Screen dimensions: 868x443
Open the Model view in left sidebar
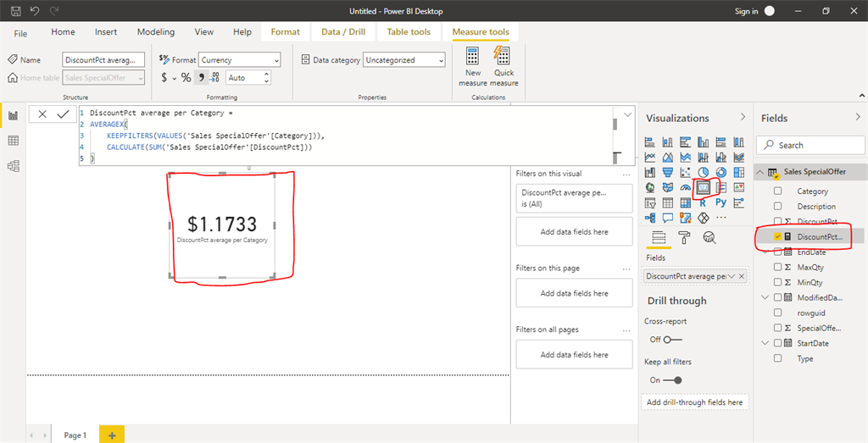point(14,165)
